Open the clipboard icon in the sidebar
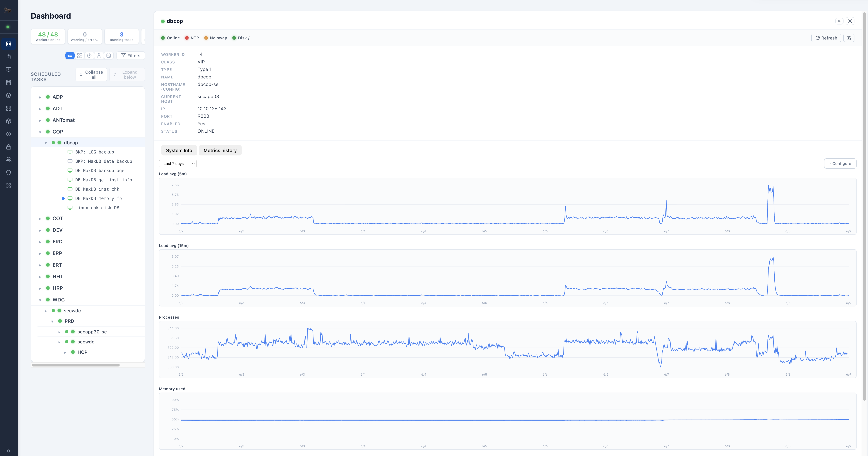This screenshot has height=456, width=868. coord(9,57)
